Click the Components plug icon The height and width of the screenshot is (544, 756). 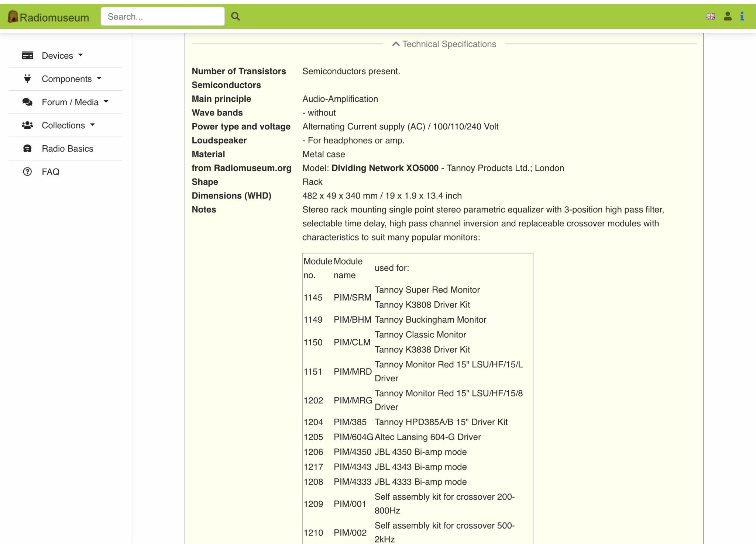[x=27, y=79]
